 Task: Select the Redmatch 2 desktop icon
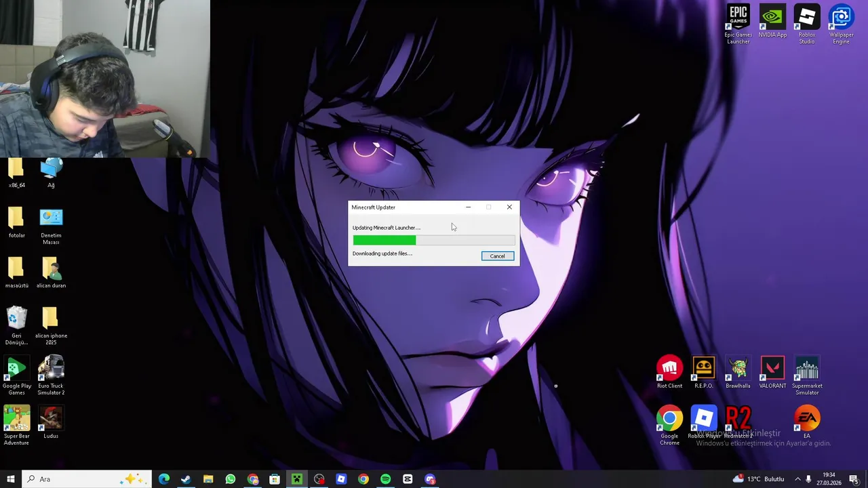pos(738,422)
